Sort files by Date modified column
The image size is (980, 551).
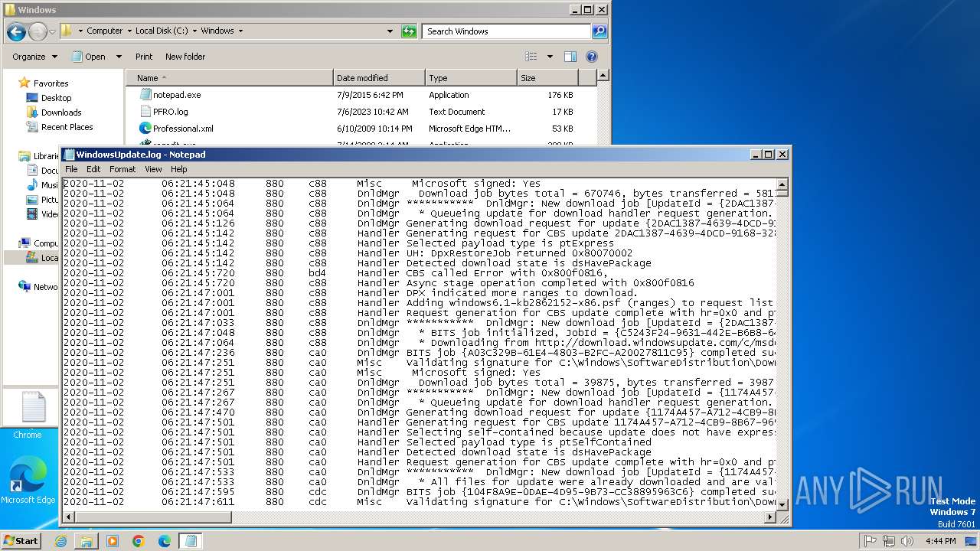[379, 78]
